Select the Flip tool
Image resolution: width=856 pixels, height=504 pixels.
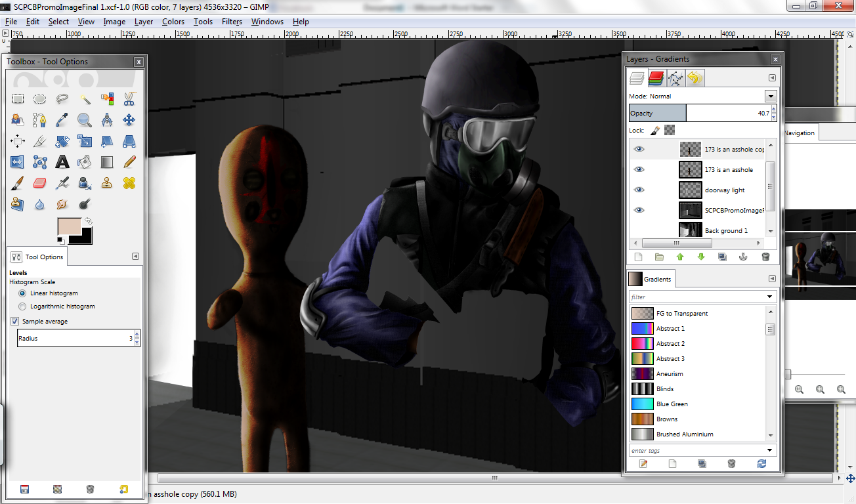[x=18, y=161]
